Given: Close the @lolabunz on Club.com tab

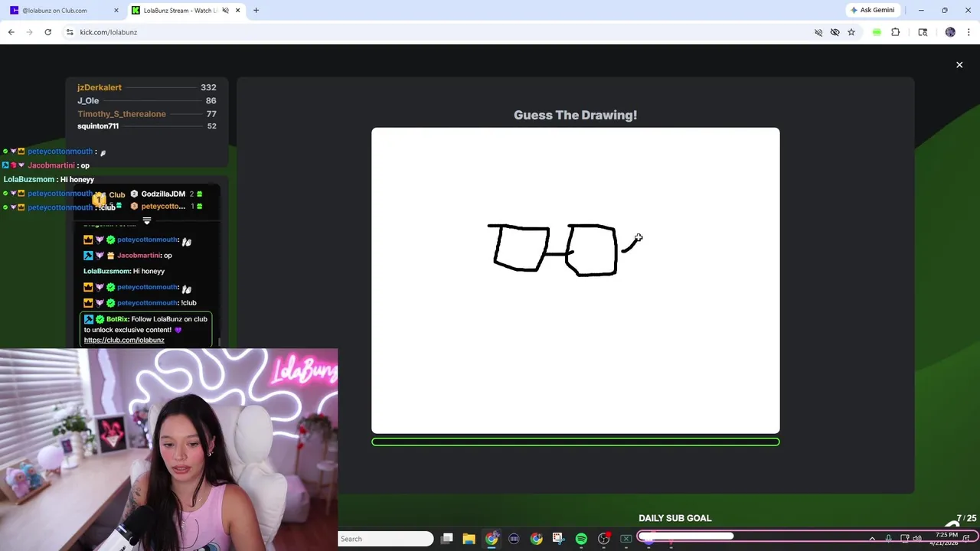Looking at the screenshot, I should tap(116, 11).
